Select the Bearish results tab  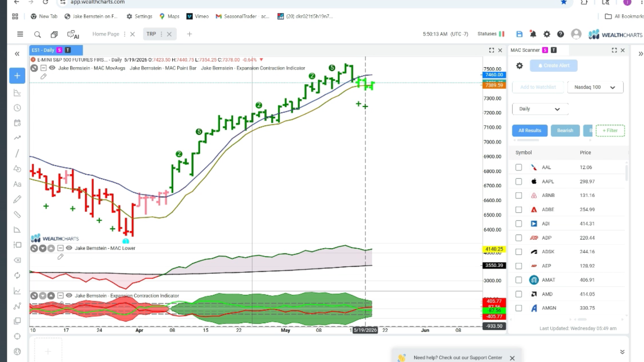click(565, 130)
